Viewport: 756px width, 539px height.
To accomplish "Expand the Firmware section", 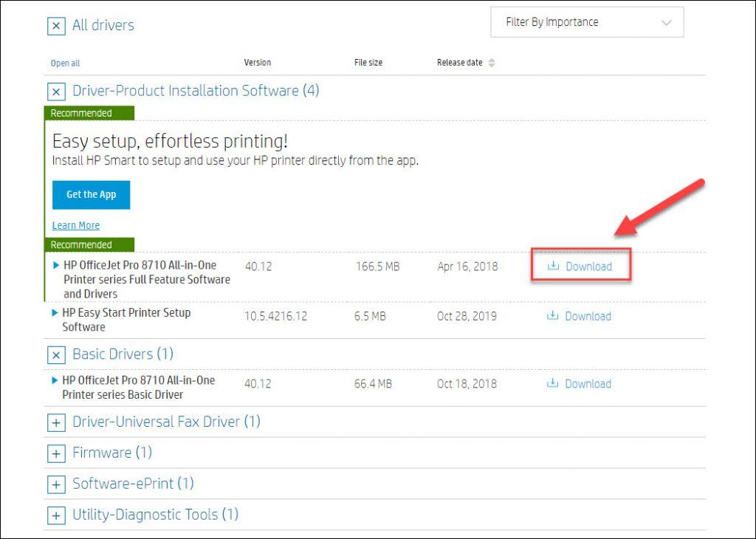I will point(56,453).
